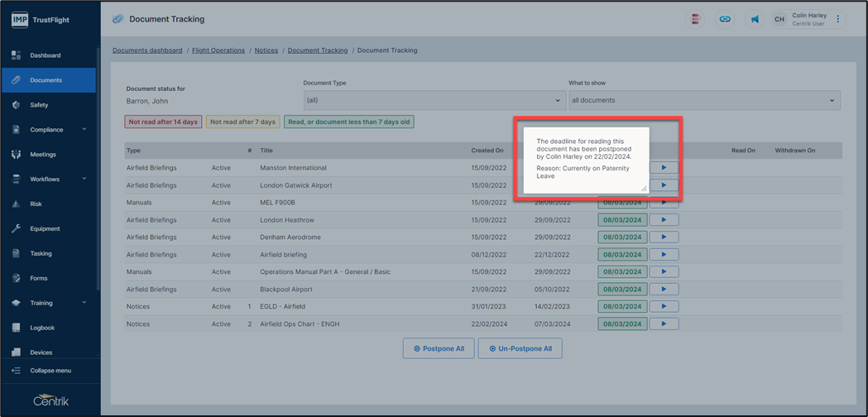
Task: Click the resize handle of tooltip box
Action: tap(643, 188)
